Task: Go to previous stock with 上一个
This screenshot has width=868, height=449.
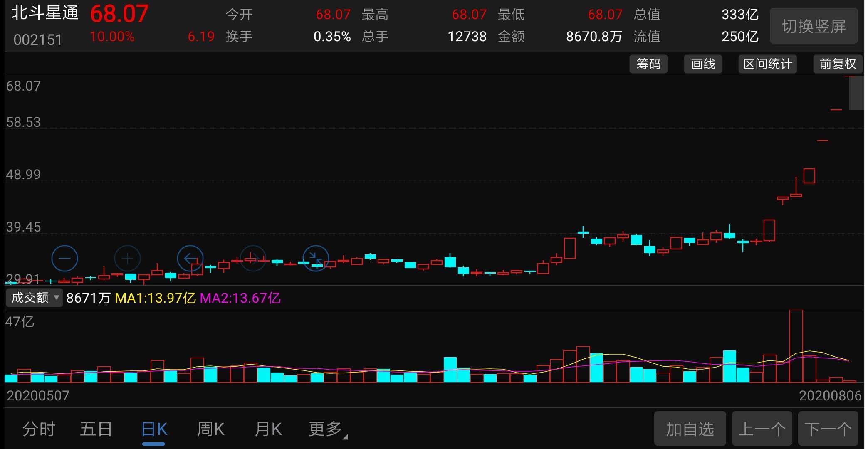Action: [762, 429]
